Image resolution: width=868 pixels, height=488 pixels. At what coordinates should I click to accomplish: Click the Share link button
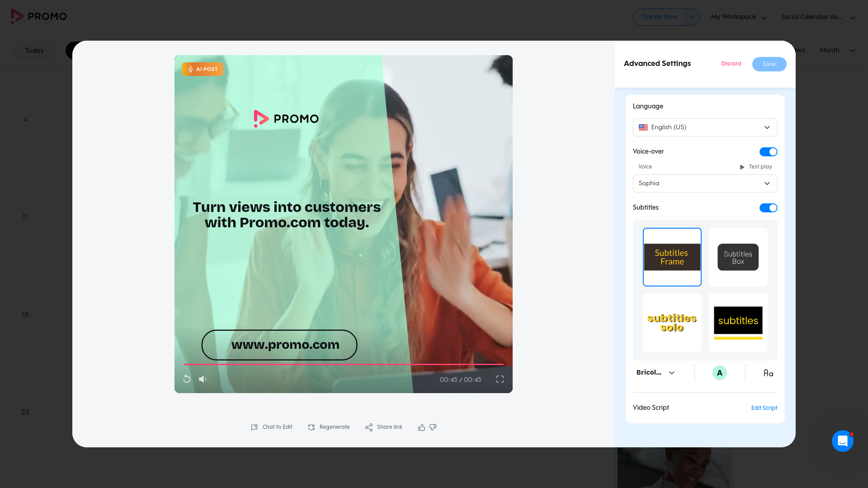383,427
